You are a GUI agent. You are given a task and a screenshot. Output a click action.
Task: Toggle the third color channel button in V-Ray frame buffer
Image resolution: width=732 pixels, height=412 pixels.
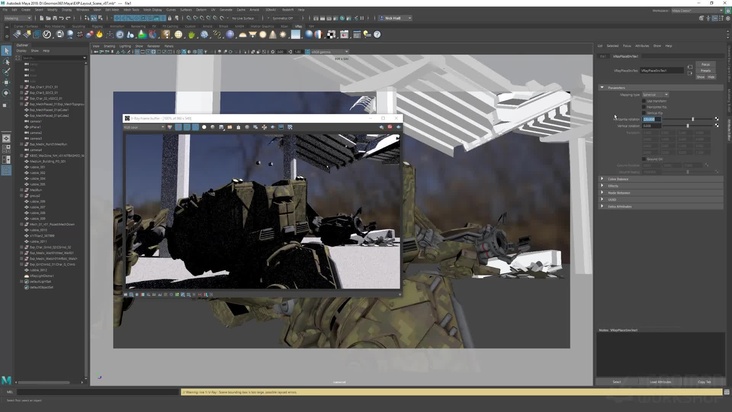click(195, 127)
